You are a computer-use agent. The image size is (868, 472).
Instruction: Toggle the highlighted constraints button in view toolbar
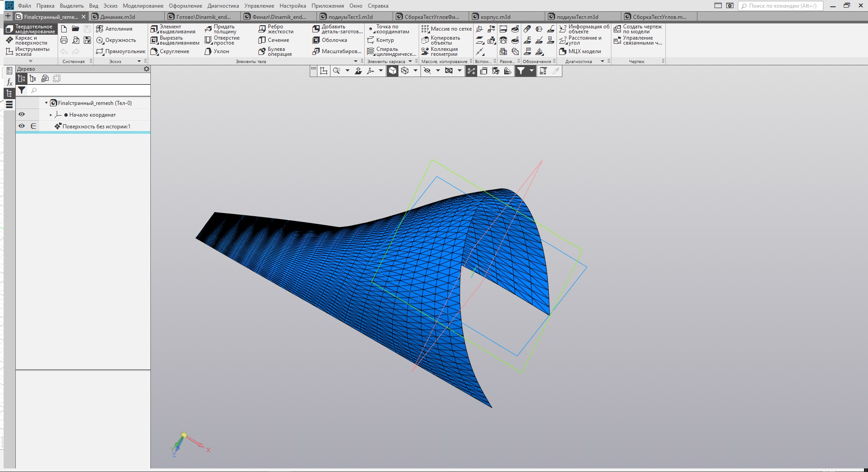coord(471,71)
